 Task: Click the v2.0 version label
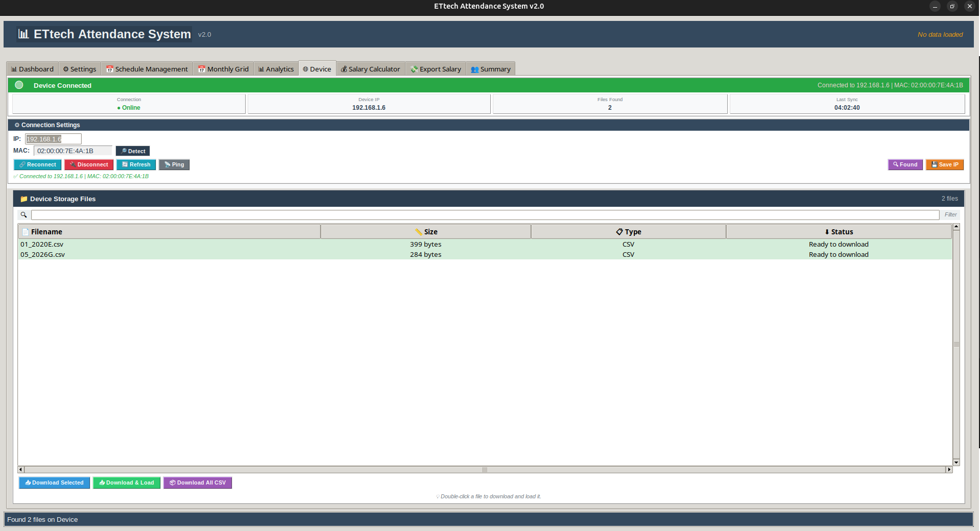click(204, 35)
